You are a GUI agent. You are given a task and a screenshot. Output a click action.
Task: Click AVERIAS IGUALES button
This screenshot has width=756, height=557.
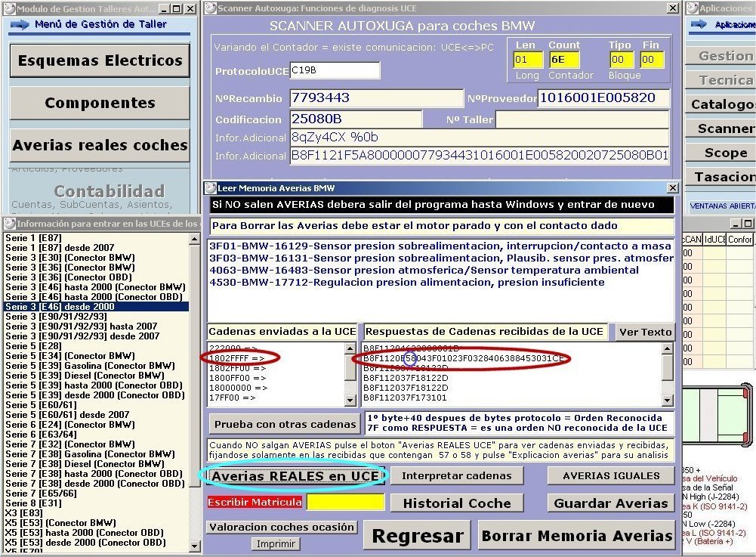[611, 476]
